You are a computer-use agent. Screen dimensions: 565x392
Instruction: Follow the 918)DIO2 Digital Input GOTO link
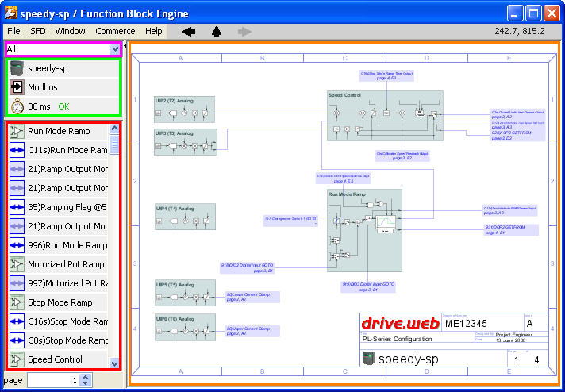(248, 267)
